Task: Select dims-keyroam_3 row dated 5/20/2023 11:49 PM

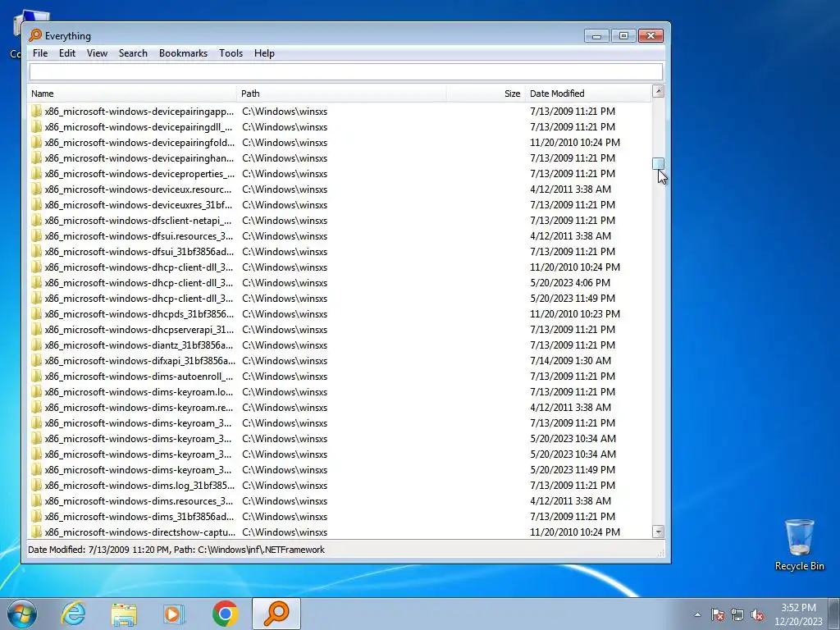Action: coord(340,470)
